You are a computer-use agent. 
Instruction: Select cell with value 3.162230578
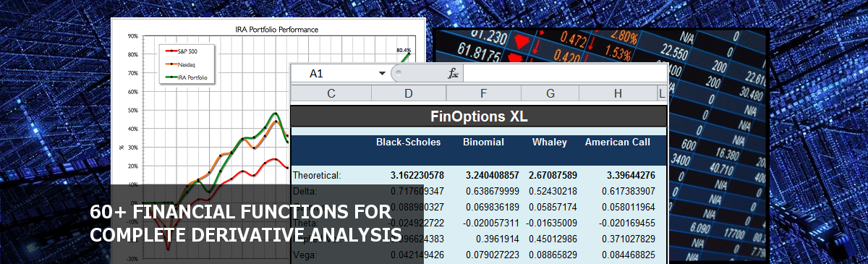417,174
